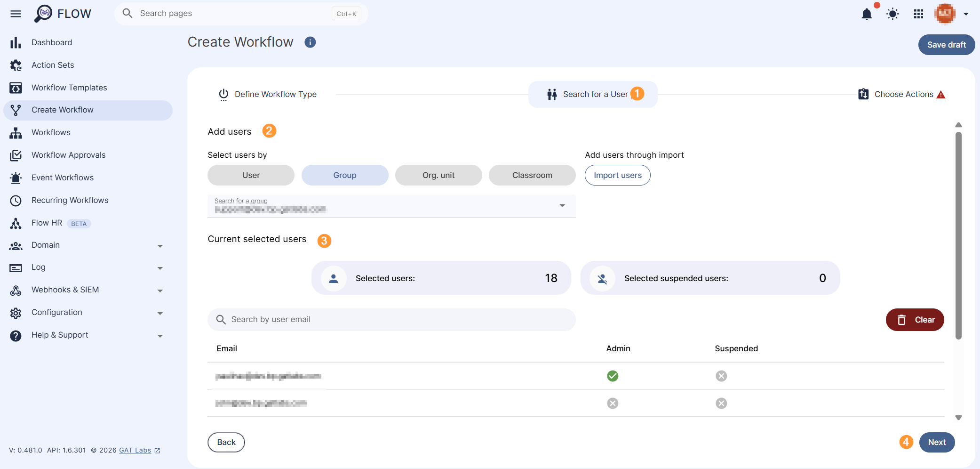The width and height of the screenshot is (980, 469).
Task: Open the hamburger navigation menu
Action: [x=16, y=14]
